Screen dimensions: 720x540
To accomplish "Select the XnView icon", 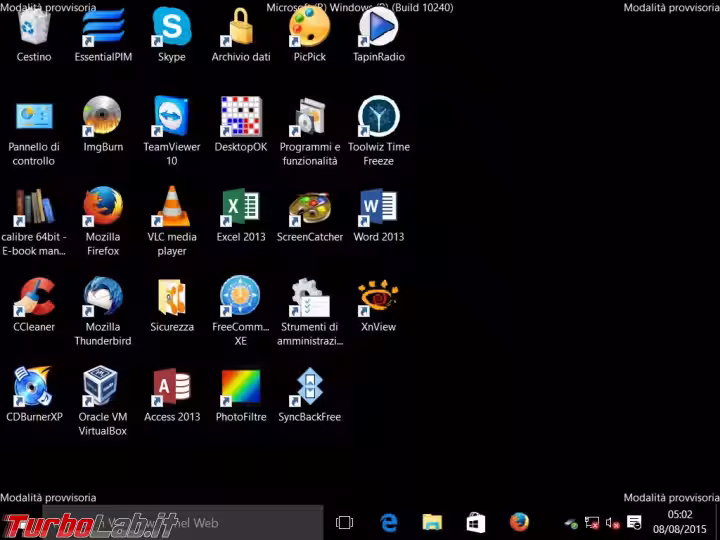I will (x=378, y=298).
